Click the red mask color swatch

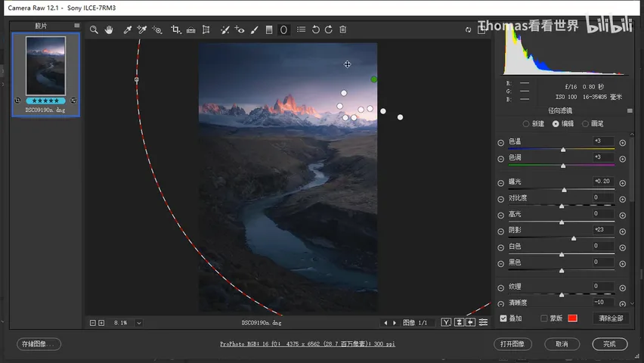pyautogui.click(x=572, y=318)
